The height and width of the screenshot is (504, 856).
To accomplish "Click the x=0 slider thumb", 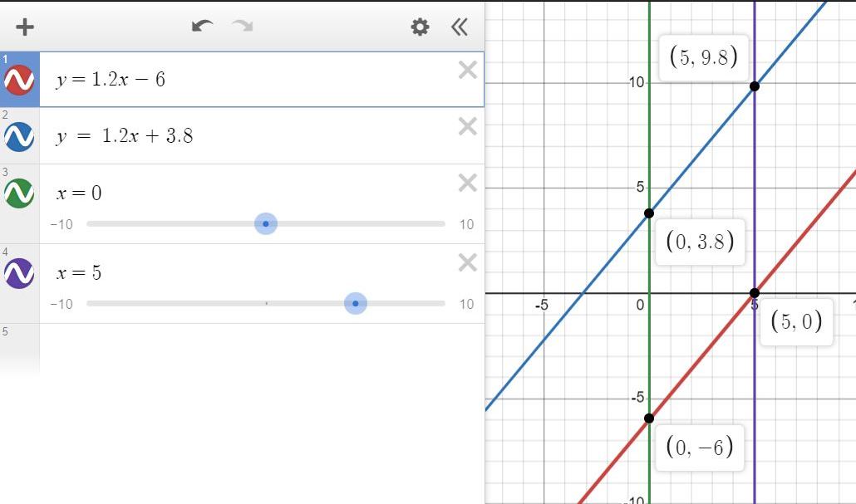I will coord(266,223).
